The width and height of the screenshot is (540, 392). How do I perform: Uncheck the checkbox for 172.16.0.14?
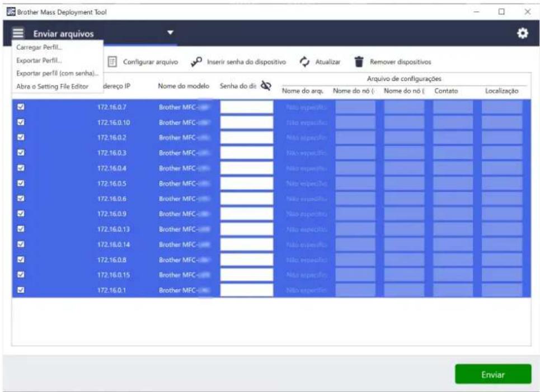tap(21, 244)
